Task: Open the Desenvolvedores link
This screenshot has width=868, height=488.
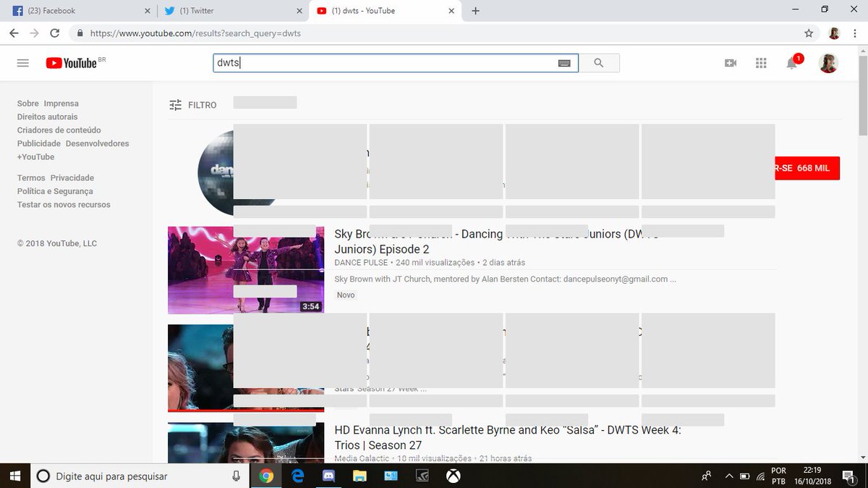Action: tap(98, 143)
